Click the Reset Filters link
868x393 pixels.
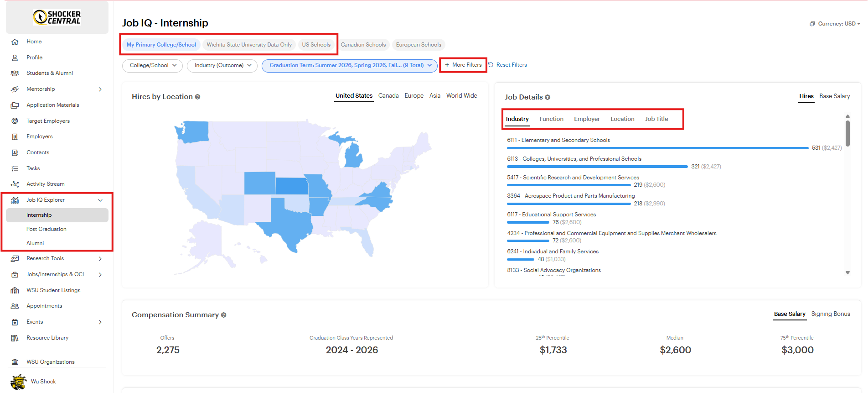pos(507,65)
